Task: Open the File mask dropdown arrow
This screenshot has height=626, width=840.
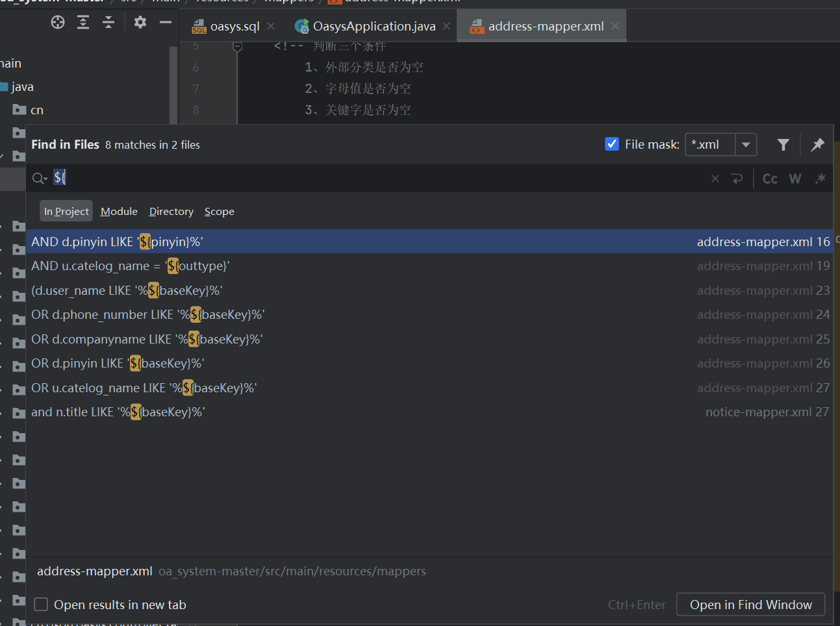Action: click(746, 145)
